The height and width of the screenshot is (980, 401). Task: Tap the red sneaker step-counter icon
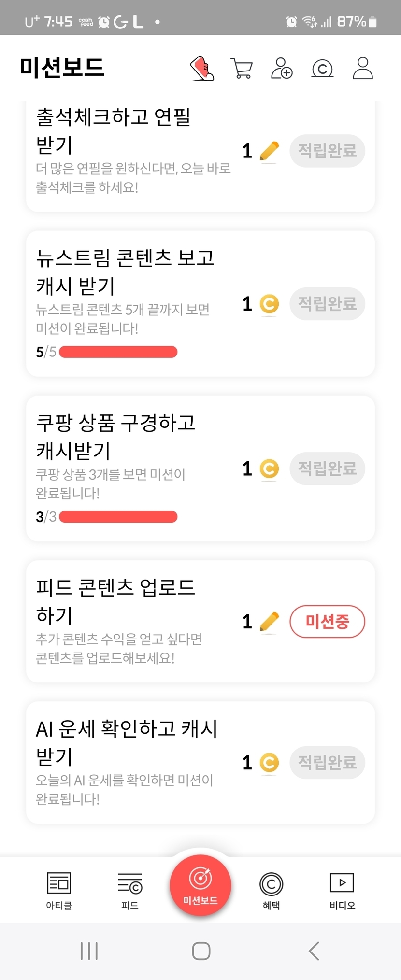[x=202, y=68]
